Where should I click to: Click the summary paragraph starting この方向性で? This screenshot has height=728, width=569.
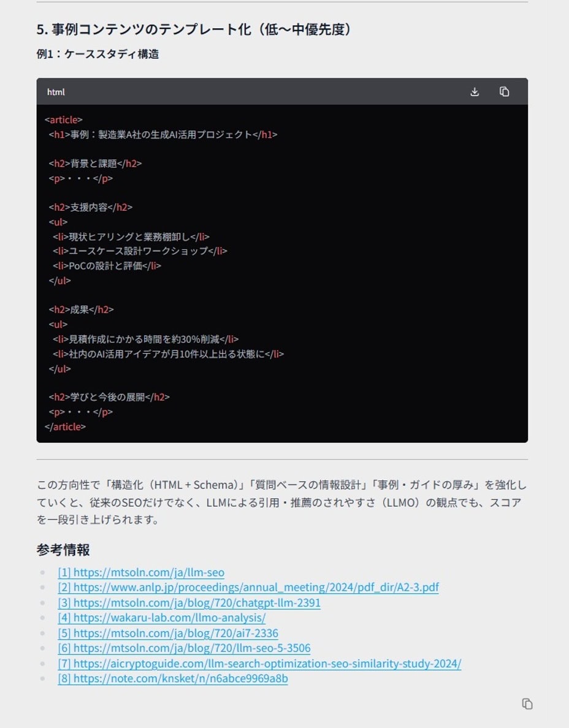pyautogui.click(x=281, y=502)
